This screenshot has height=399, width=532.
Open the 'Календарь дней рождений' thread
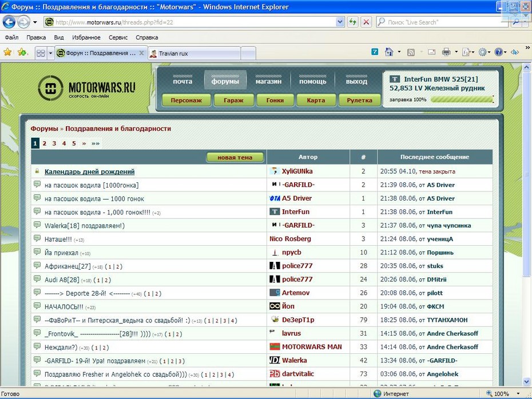coord(89,171)
